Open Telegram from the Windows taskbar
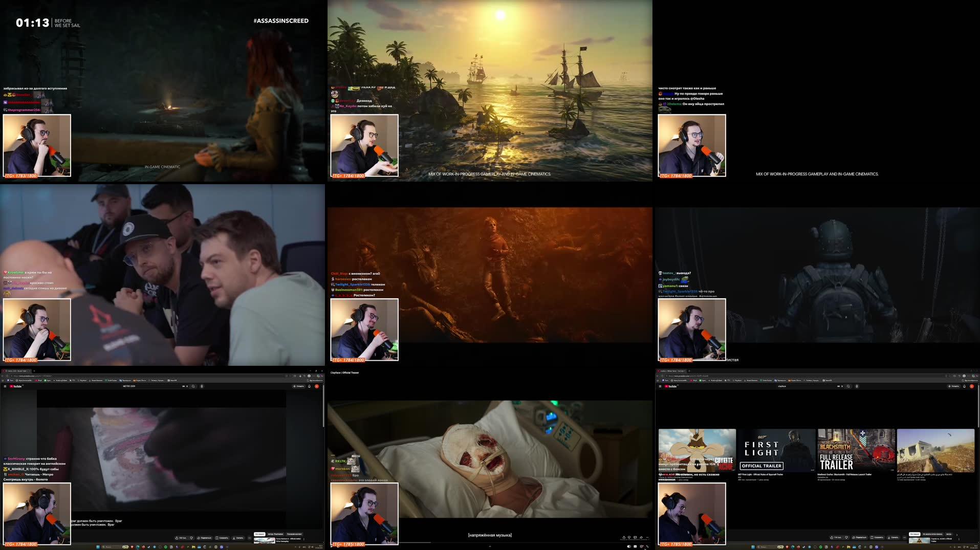Screen dimensions: 980x550 coord(154,547)
